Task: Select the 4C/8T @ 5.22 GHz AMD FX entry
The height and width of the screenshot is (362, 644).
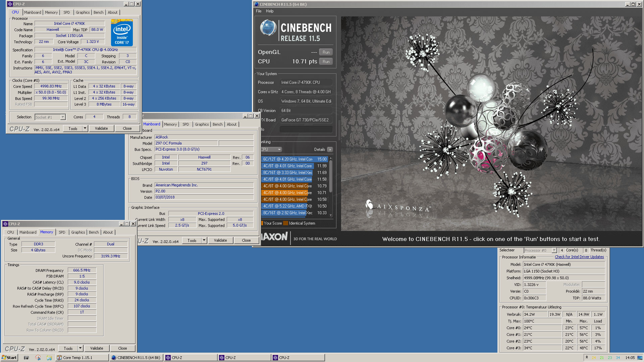Action: pos(294,206)
